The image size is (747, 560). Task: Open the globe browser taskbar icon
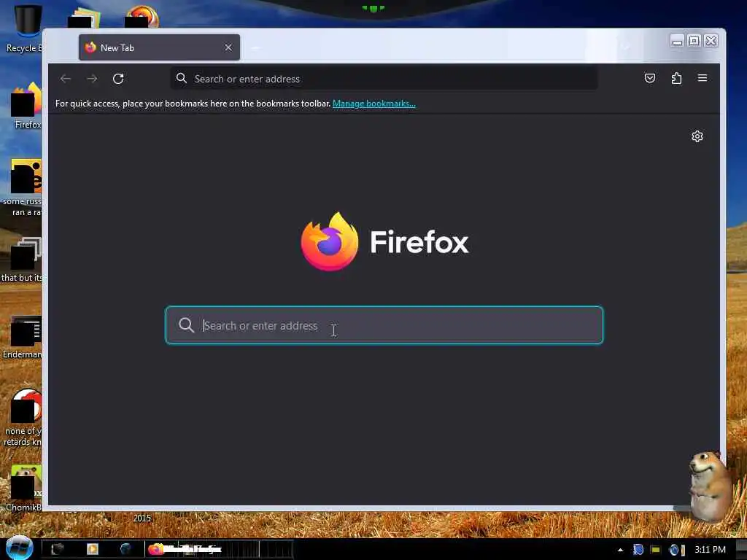tap(125, 549)
